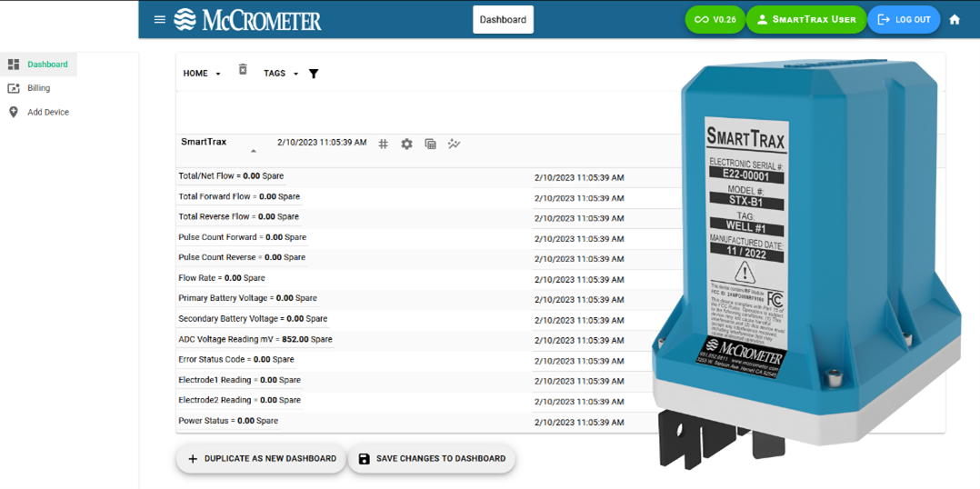Click the tags filter funnel icon

(314, 74)
